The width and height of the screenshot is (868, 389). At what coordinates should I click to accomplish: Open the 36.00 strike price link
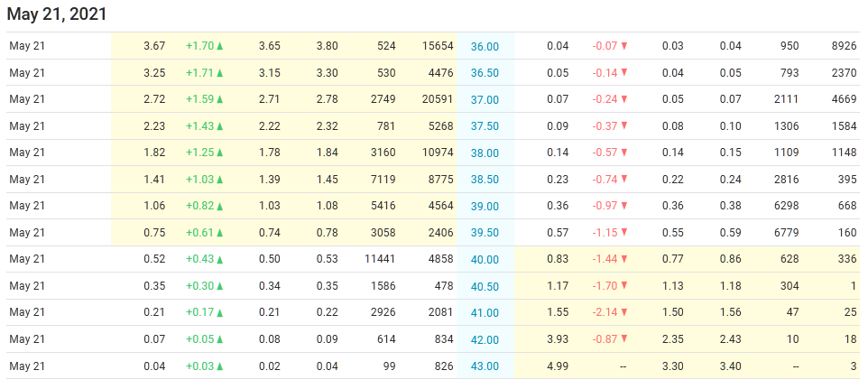(x=485, y=46)
